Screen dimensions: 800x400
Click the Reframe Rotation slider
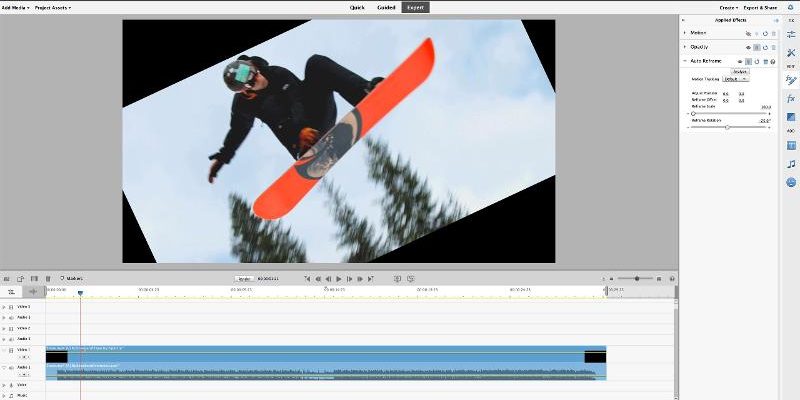click(x=728, y=127)
